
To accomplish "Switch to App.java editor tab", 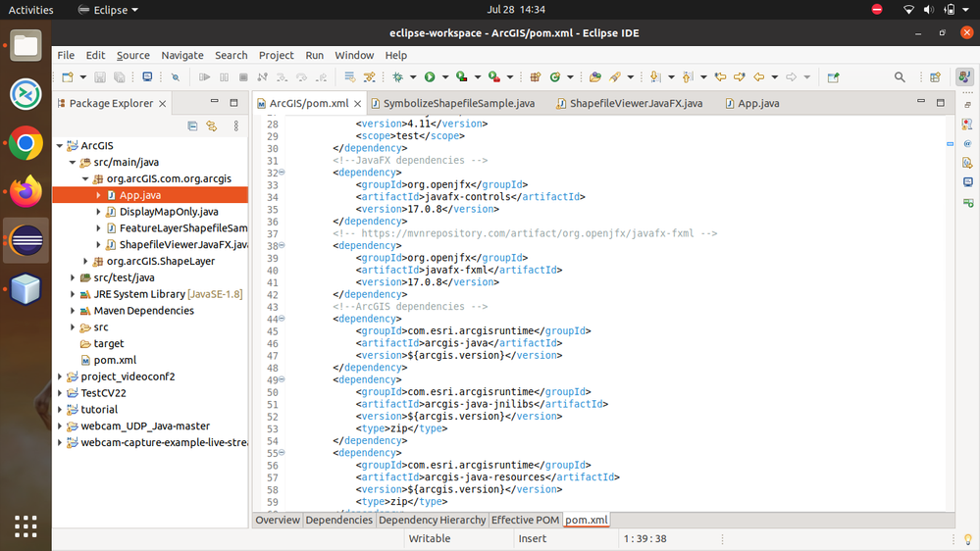I will [x=752, y=104].
